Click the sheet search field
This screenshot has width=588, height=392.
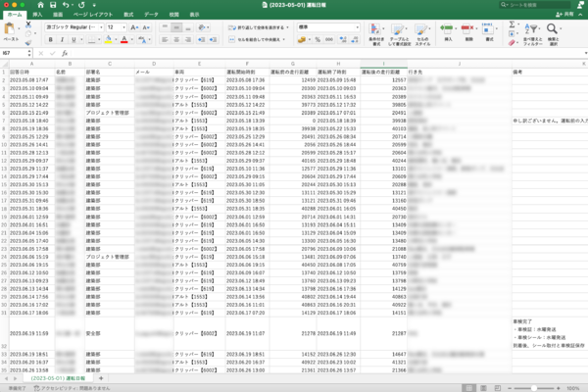coord(535,5)
